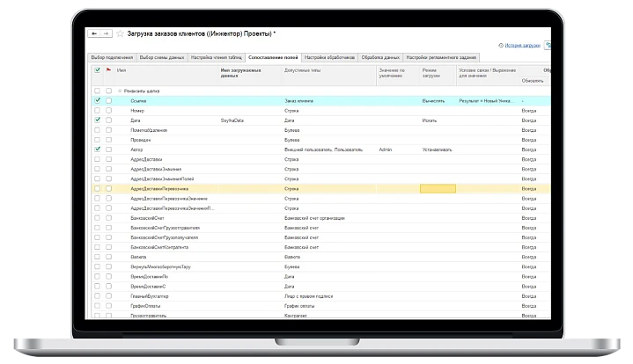The height and width of the screenshot is (364, 633).
Task: Collapse the Реквизиты шапки tree group
Action: pyautogui.click(x=119, y=91)
